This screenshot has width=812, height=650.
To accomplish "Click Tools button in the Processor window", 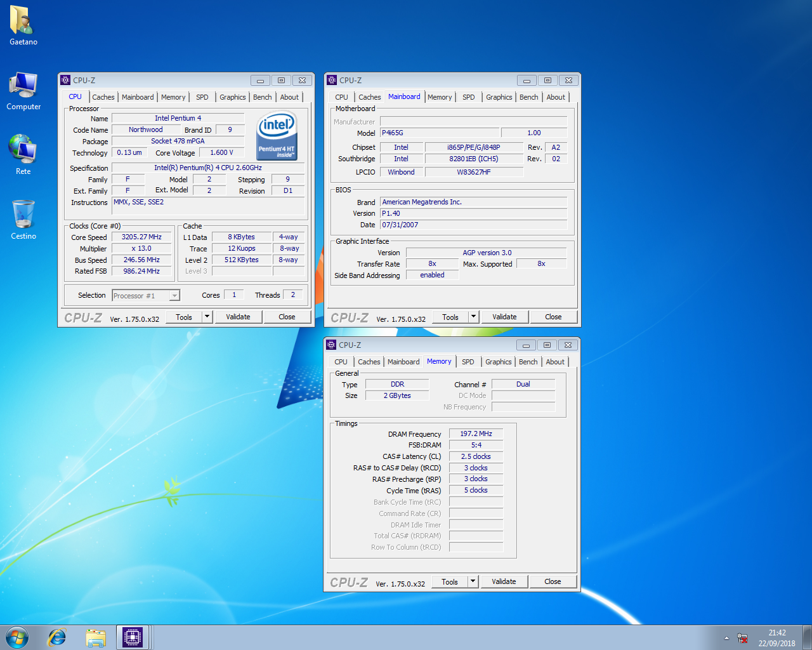I will coord(184,317).
